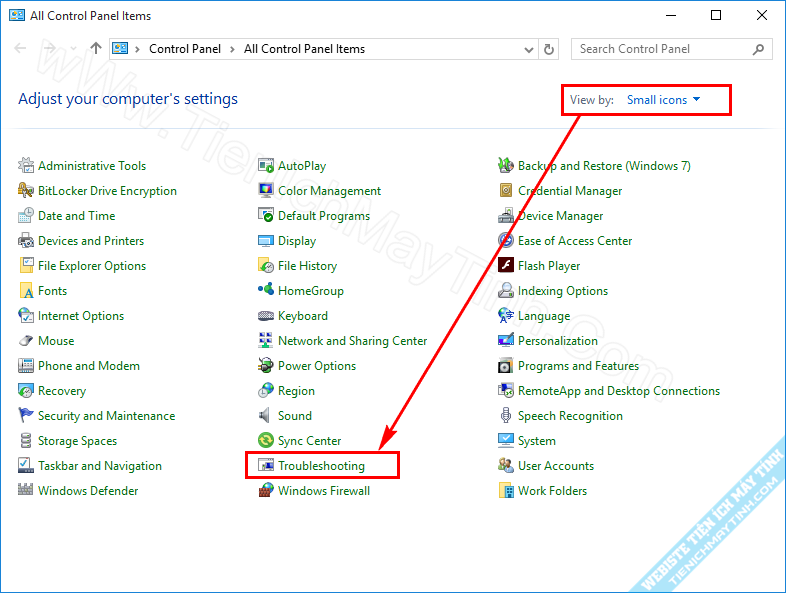This screenshot has height=593, width=786.
Task: Click the BitLocker Drive Encryption icon
Action: [x=26, y=190]
